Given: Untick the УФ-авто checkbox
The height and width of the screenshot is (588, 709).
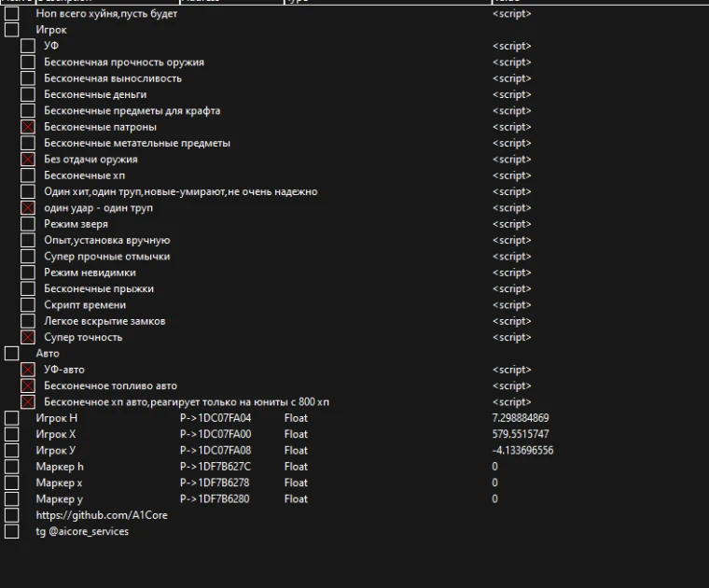Looking at the screenshot, I should [x=28, y=370].
